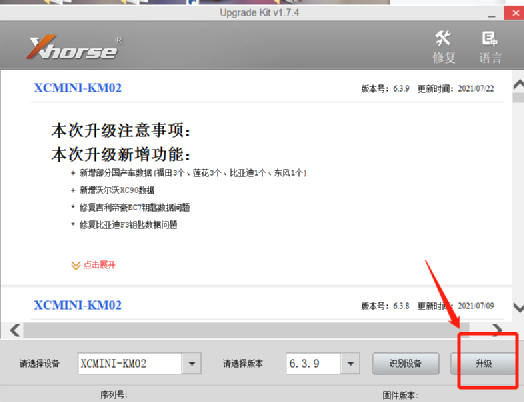Click the horizontal scroll left arrow
Image resolution: width=524 pixels, height=402 pixels.
click(x=15, y=330)
